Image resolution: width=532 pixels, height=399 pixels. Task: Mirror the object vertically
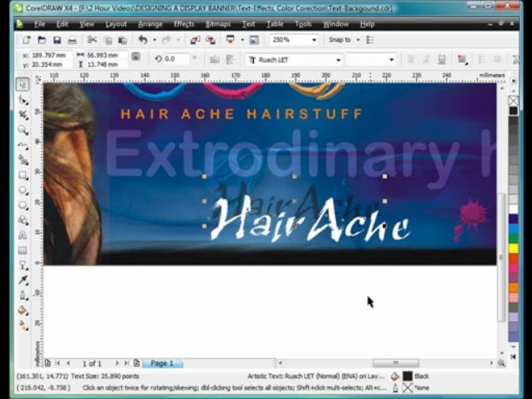click(229, 60)
